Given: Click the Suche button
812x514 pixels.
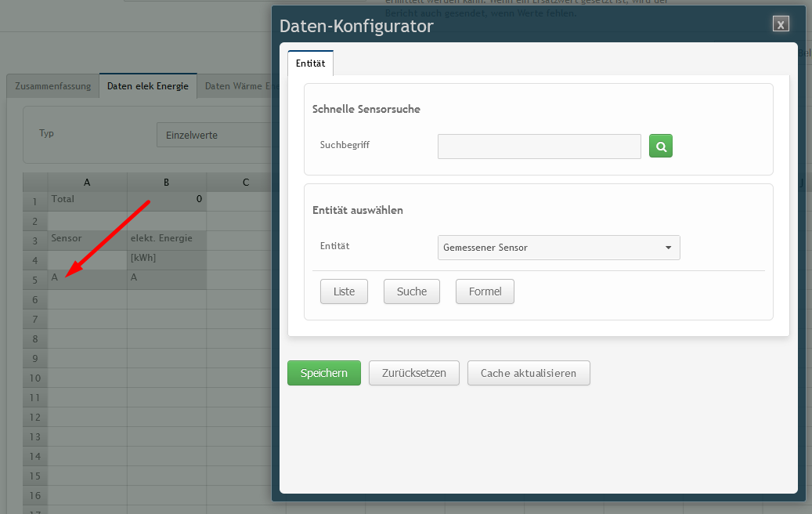Looking at the screenshot, I should 412,291.
